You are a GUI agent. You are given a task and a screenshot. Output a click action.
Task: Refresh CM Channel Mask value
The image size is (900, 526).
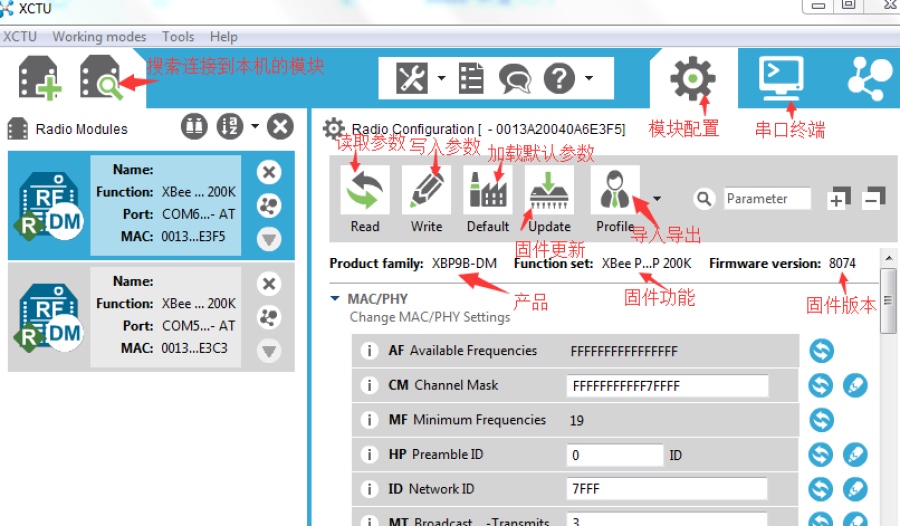pos(821,385)
